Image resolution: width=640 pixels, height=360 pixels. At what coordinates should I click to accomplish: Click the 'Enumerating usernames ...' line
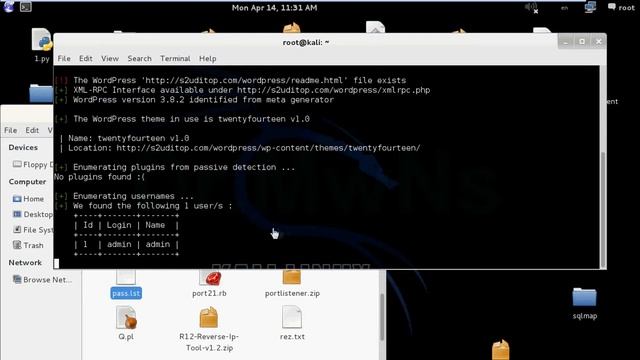[133, 196]
